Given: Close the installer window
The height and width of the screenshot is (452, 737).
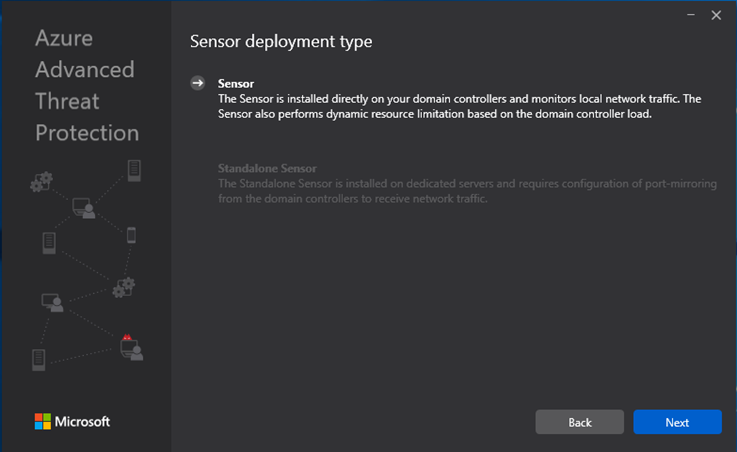Looking at the screenshot, I should point(716,15).
